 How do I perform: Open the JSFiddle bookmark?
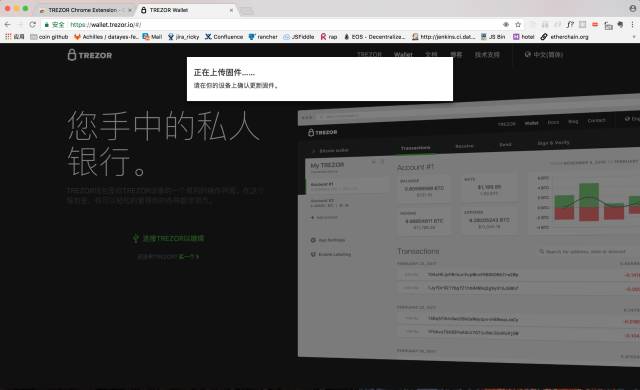[x=299, y=37]
